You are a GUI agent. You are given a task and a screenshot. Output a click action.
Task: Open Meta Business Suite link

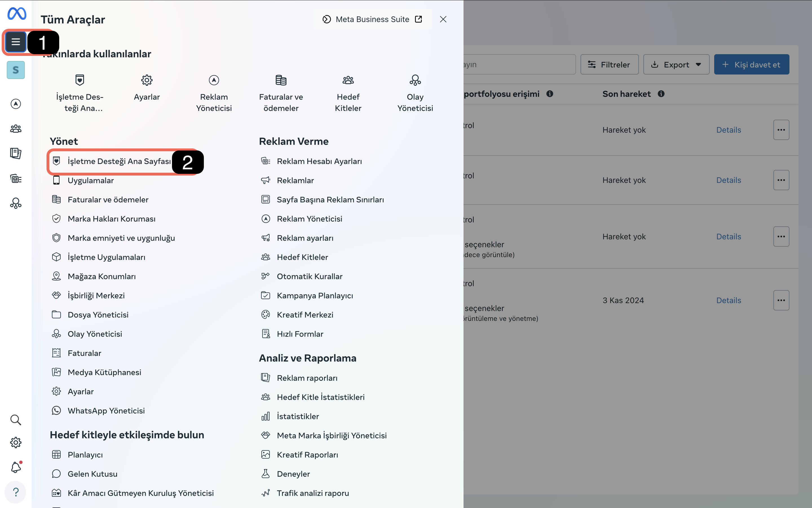coord(372,19)
